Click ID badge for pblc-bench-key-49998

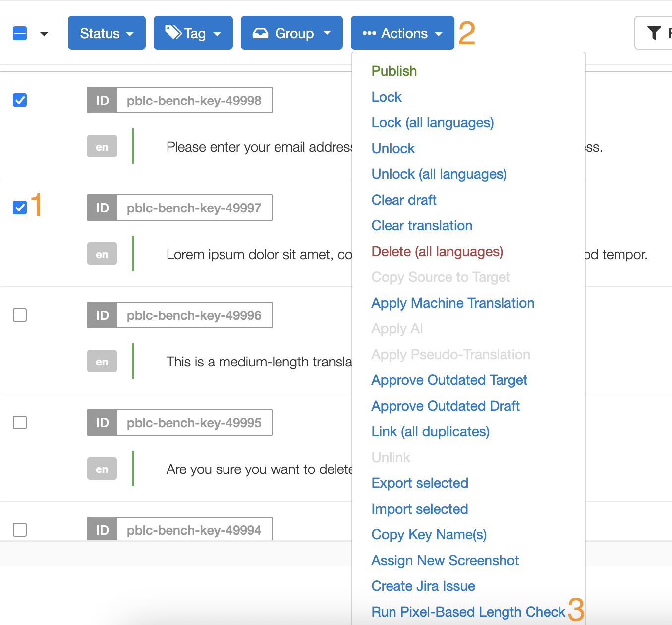[102, 100]
